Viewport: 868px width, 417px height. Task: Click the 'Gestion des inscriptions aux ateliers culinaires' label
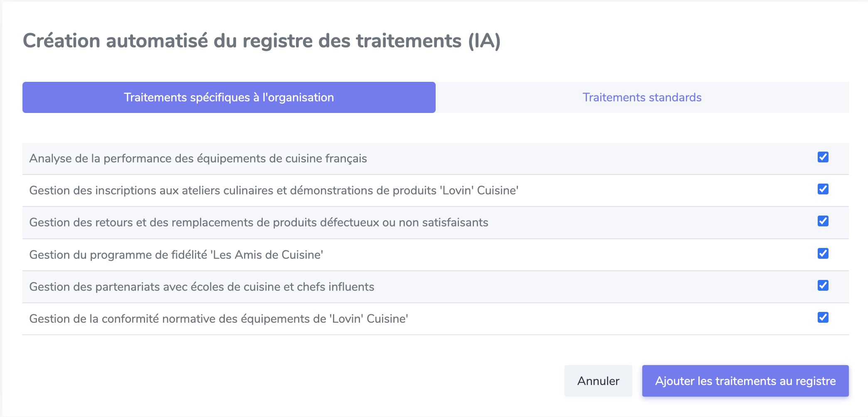274,191
